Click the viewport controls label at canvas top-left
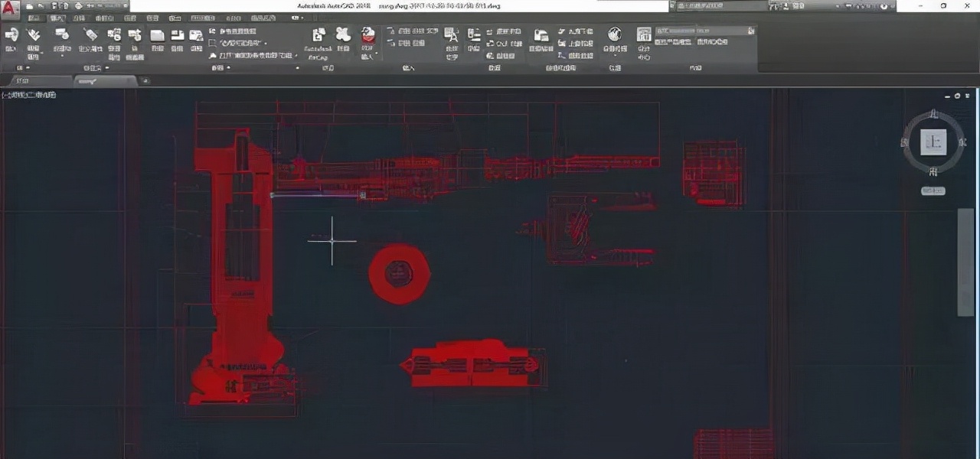This screenshot has height=459, width=980. (29, 95)
